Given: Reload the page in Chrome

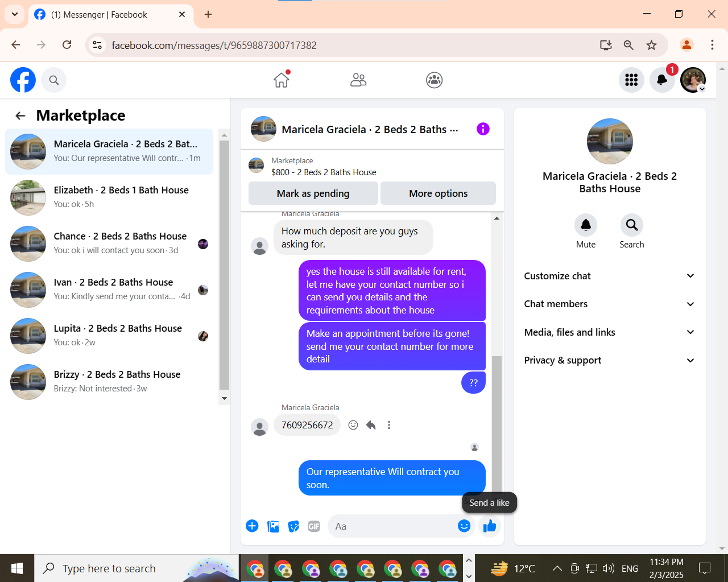Looking at the screenshot, I should [67, 45].
